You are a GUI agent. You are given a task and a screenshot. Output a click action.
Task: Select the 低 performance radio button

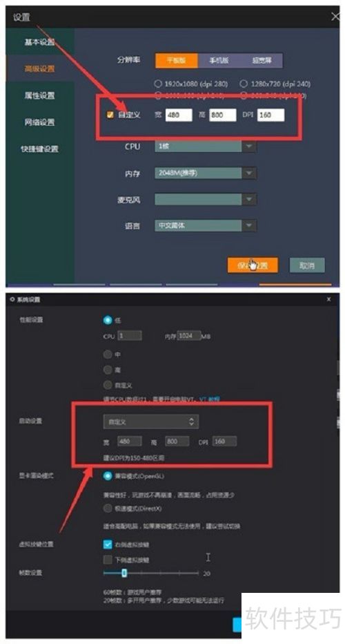[x=108, y=320]
